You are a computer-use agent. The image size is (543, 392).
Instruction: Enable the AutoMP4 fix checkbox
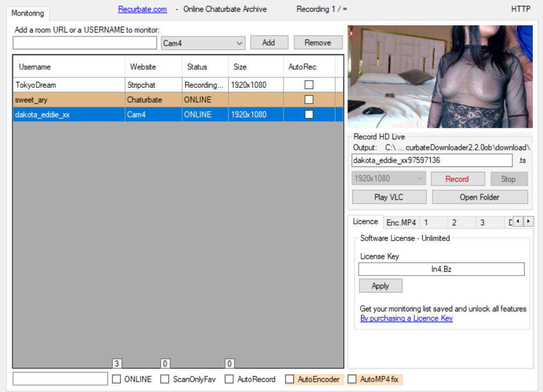[352, 379]
